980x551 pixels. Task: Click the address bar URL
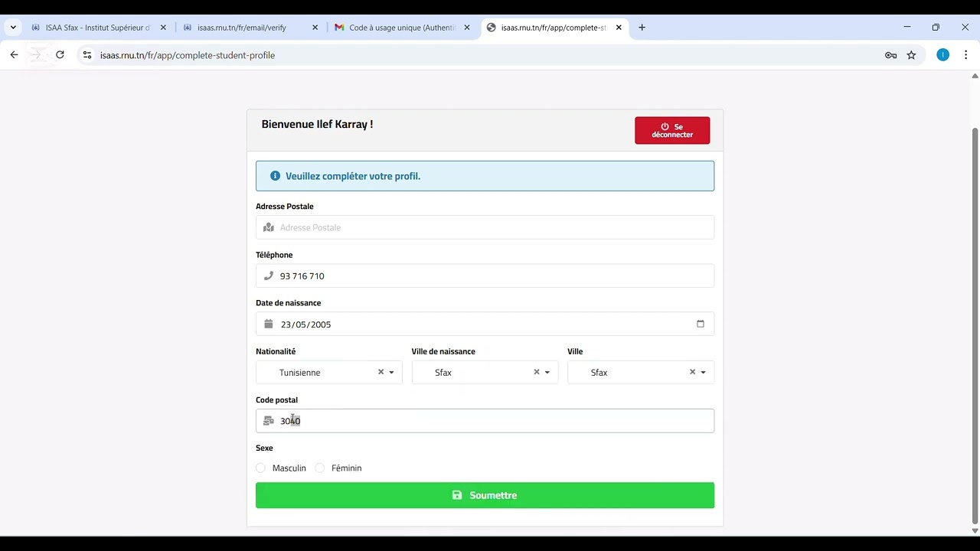pos(188,55)
